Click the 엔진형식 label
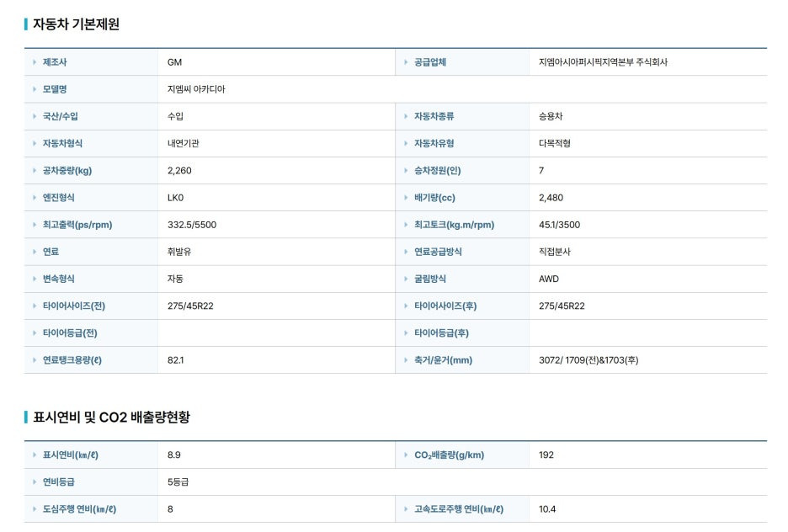Screen dimensions: 788x532 pos(59,198)
